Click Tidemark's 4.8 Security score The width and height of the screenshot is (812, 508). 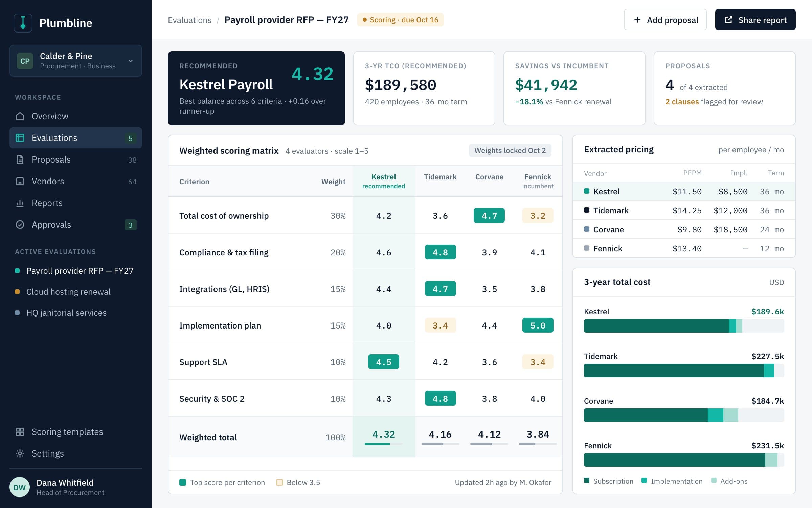[440, 398]
